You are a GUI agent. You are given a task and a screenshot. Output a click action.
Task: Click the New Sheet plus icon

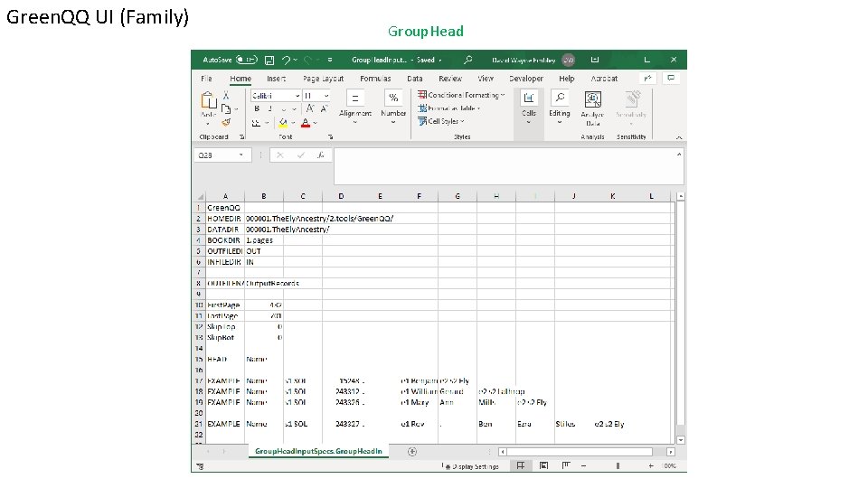click(412, 452)
